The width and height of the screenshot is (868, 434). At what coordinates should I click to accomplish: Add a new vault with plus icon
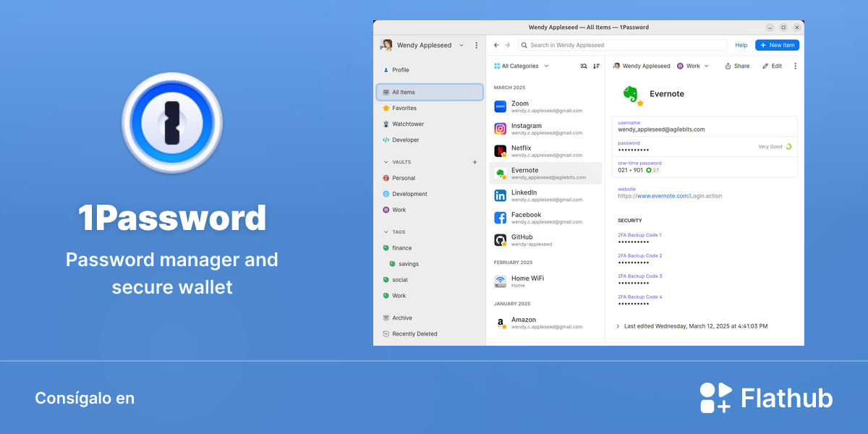475,162
